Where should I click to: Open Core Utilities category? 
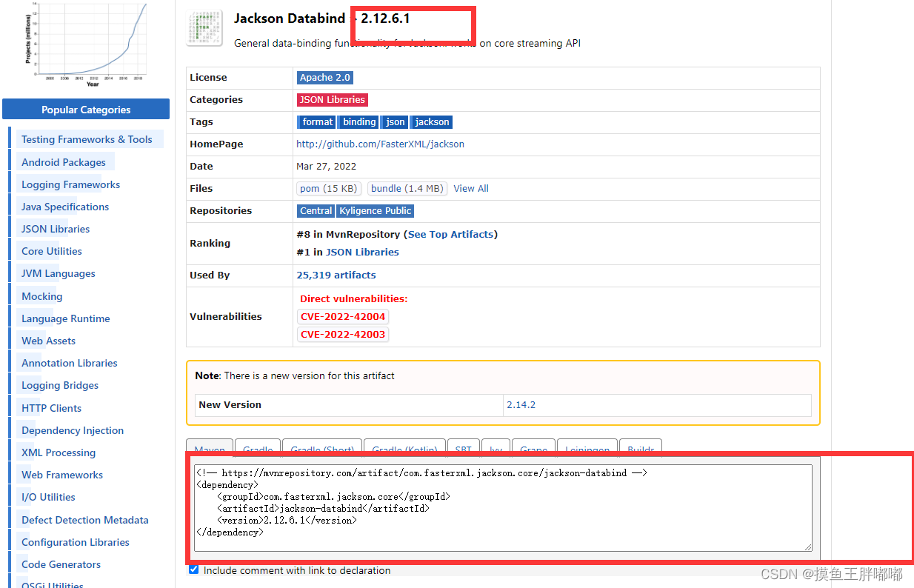click(52, 251)
